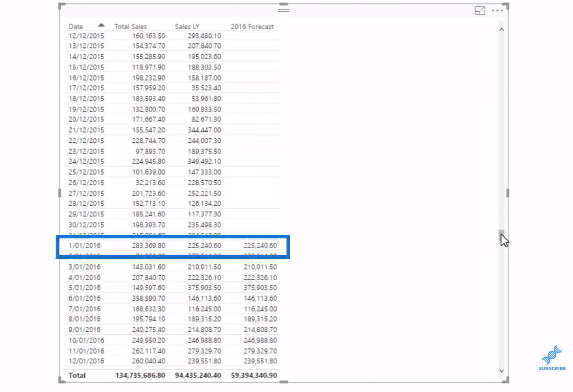Select the 23/12/2015 date cell
This screenshot has width=573, height=392.
coord(86,151)
